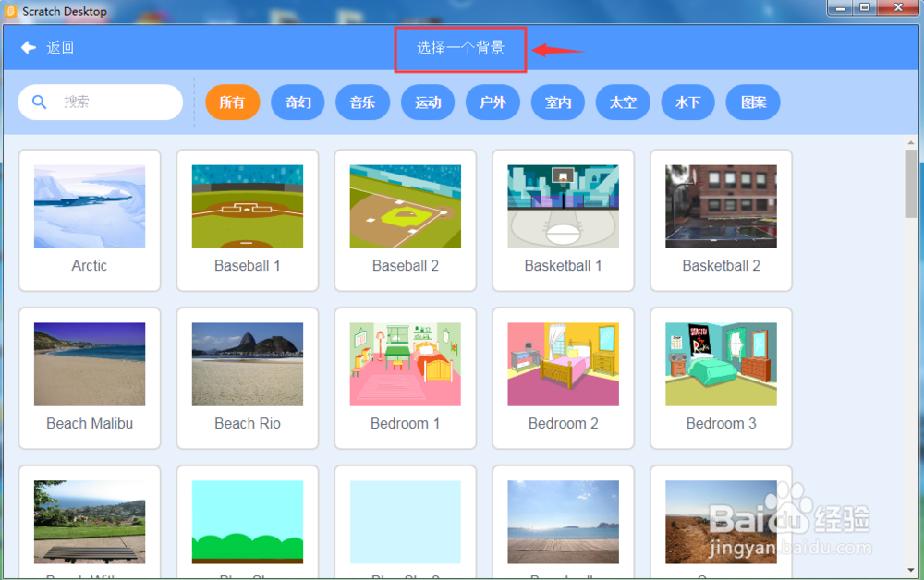
Task: Select the 户外 category filter
Action: tap(492, 103)
